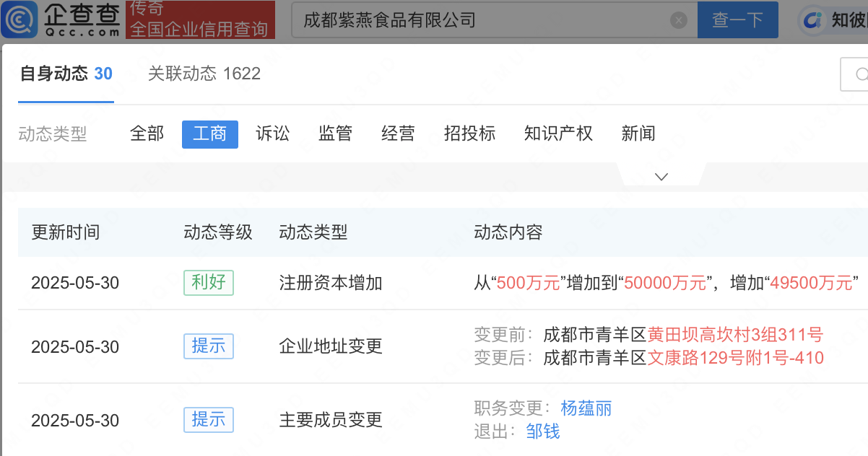
Task: Focus the search field at right edge of tabs
Action: (x=854, y=74)
